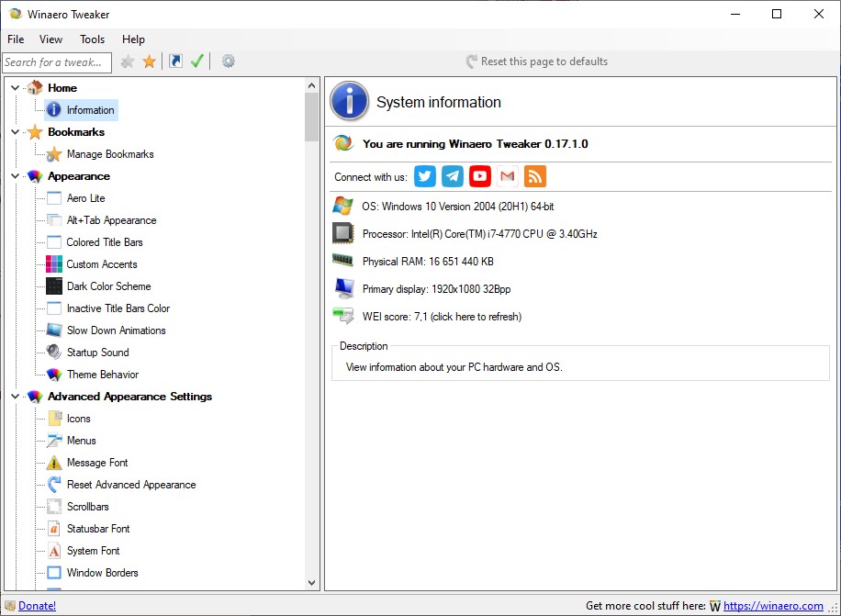The image size is (841, 616).
Task: Click the Donate! link in status bar
Action: click(37, 606)
